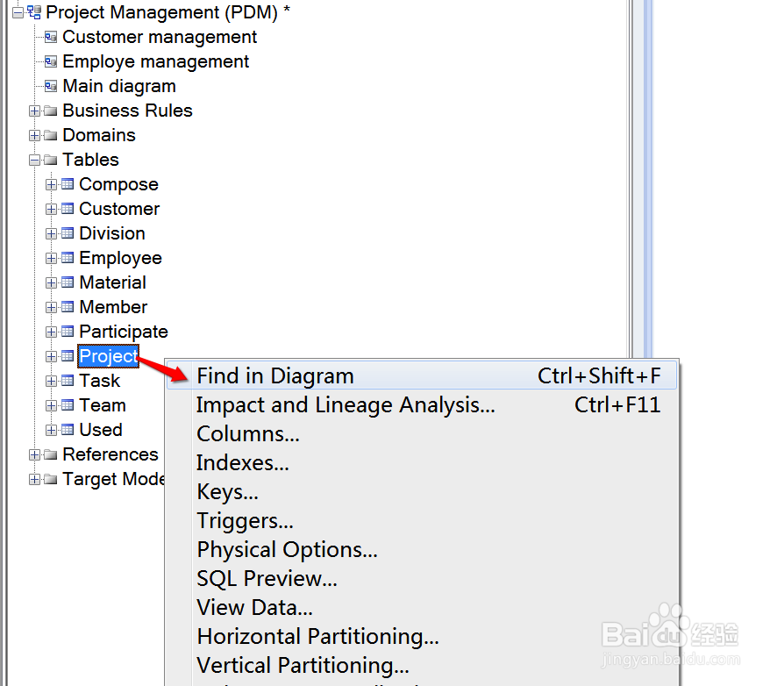The height and width of the screenshot is (686, 784).
Task: Expand the Customer table node
Action: pyautogui.click(x=51, y=209)
